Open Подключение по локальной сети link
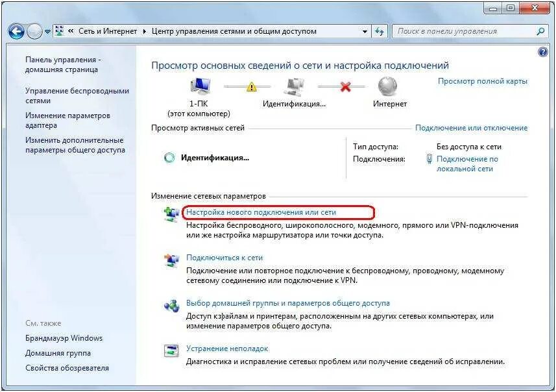Viewport: 556px width, 392px height. click(x=467, y=164)
